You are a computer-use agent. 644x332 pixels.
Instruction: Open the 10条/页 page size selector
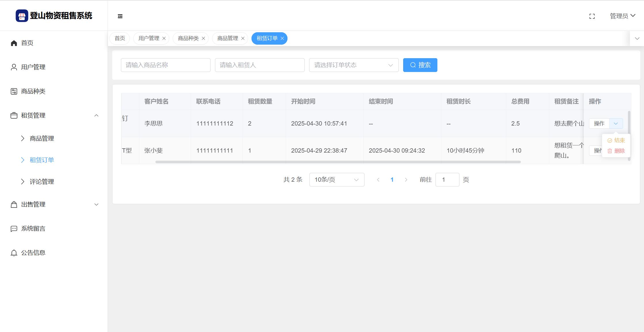(x=337, y=180)
